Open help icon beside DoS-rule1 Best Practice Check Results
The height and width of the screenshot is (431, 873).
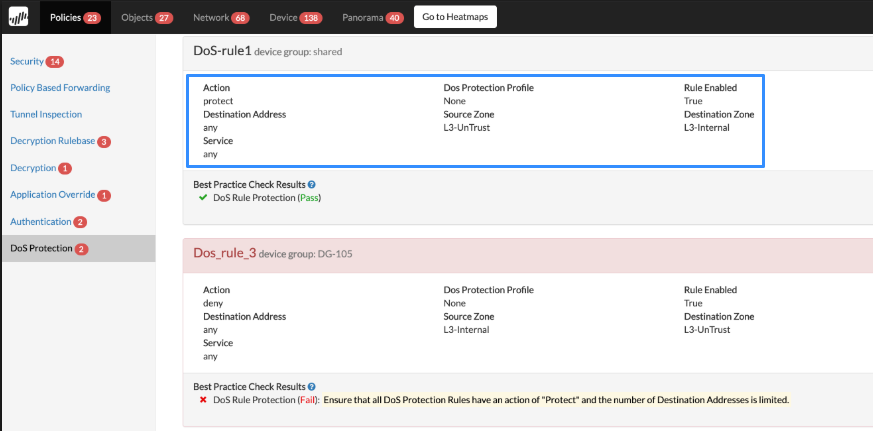[312, 184]
